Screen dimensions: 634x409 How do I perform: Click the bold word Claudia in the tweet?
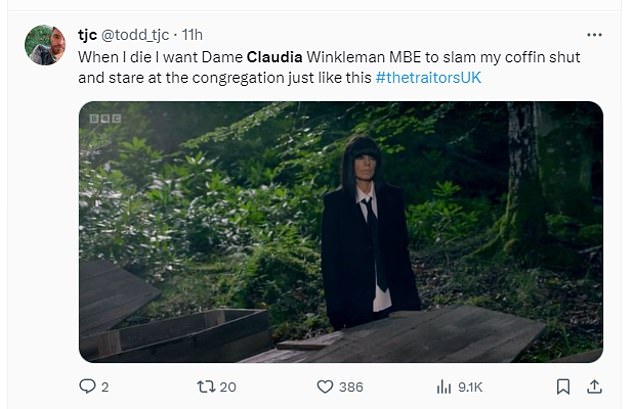[x=275, y=57]
